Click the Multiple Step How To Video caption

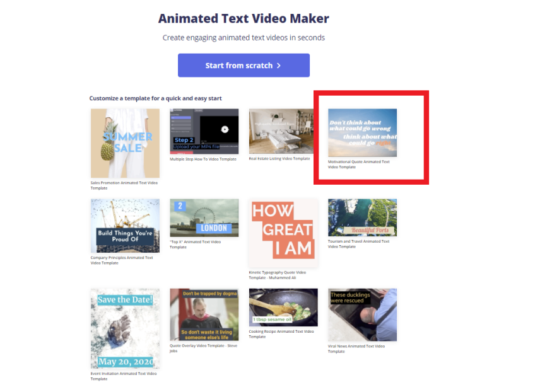click(x=203, y=159)
